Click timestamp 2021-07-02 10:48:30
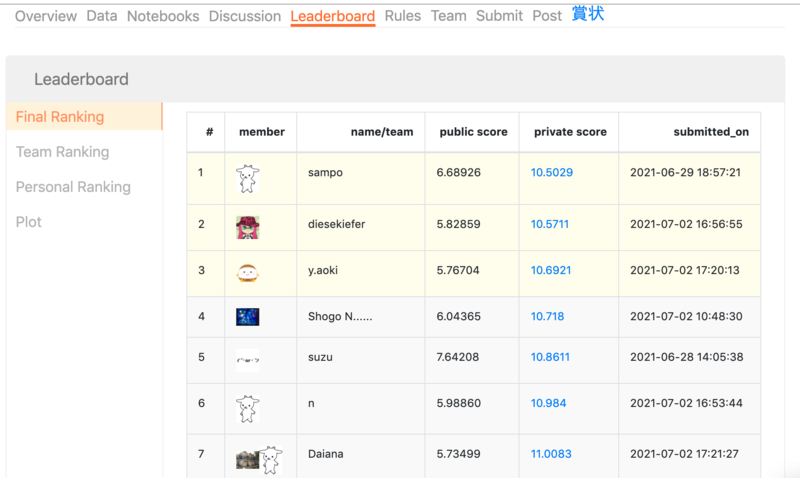This screenshot has width=800, height=478. coord(686,316)
